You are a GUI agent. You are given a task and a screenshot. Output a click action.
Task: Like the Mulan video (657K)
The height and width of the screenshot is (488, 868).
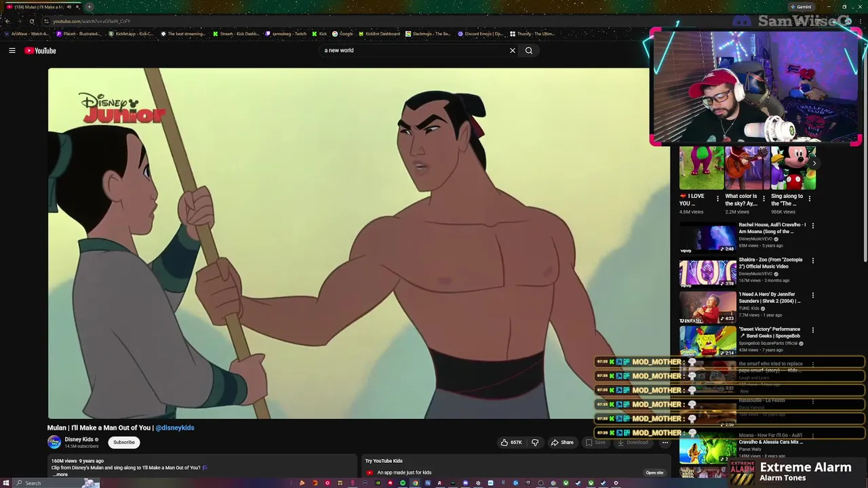point(511,443)
